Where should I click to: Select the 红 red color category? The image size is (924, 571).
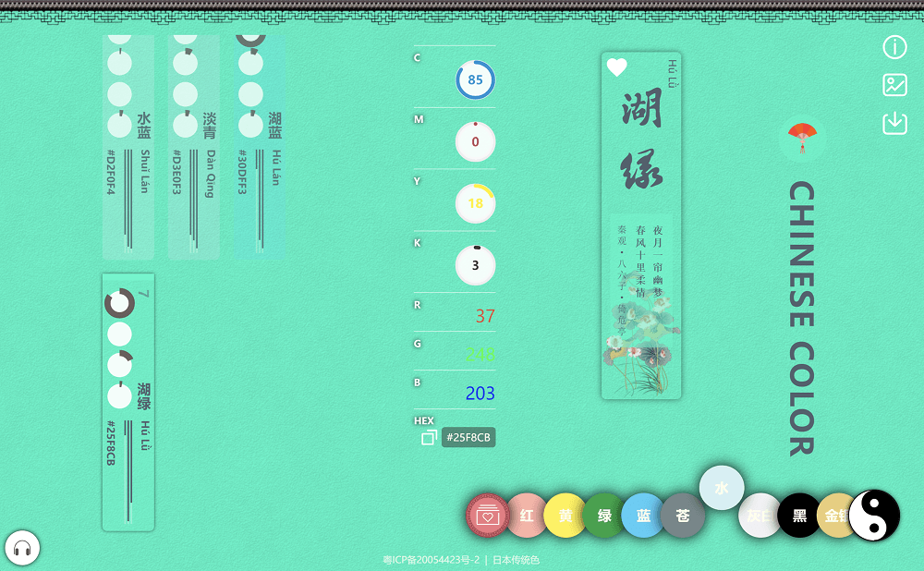point(527,516)
